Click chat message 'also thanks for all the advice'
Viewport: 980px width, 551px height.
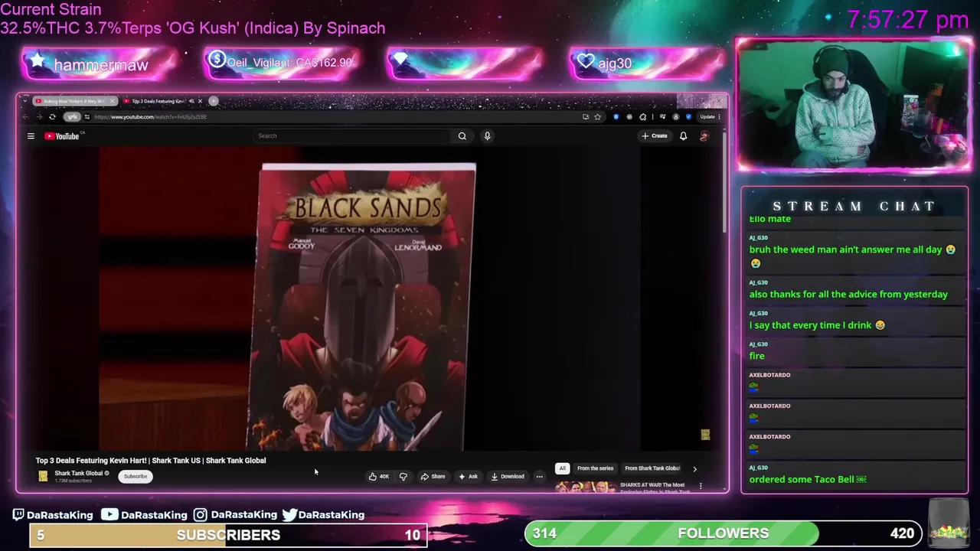(x=848, y=295)
